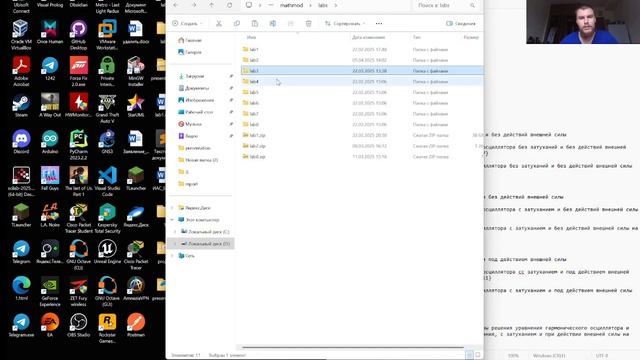Open Oracle VM VirtualBox desktop shortcut
This screenshot has height=360, width=640.
point(21,35)
